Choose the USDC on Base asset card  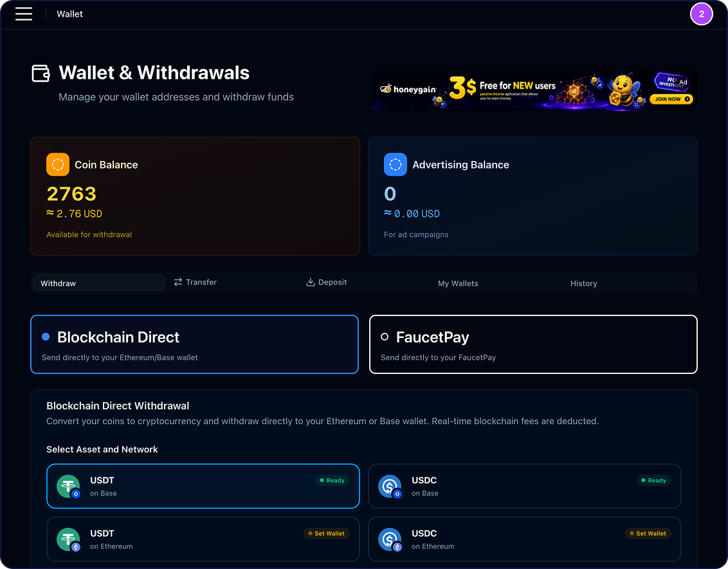[x=525, y=486]
